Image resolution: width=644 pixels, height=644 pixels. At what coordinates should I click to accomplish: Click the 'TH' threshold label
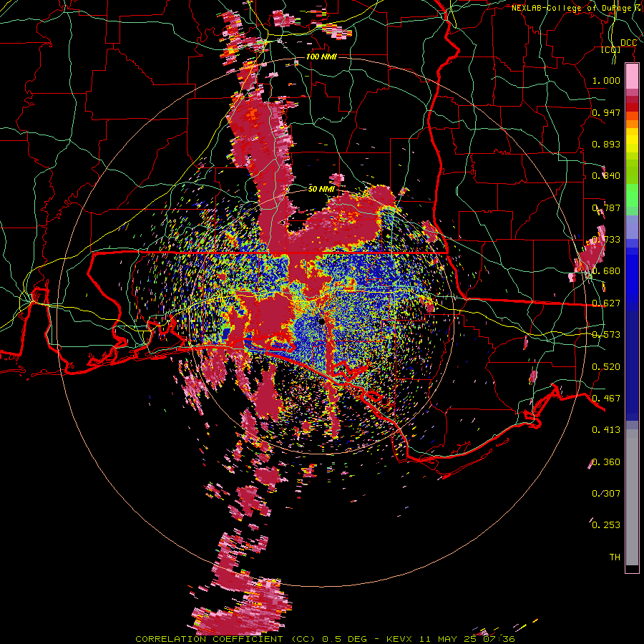pyautogui.click(x=615, y=557)
